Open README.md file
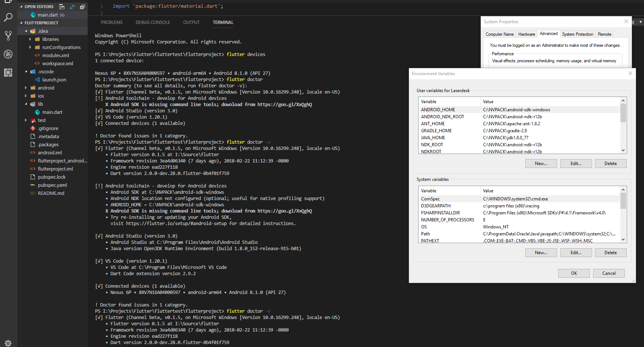This screenshot has height=347, width=644. [x=52, y=193]
